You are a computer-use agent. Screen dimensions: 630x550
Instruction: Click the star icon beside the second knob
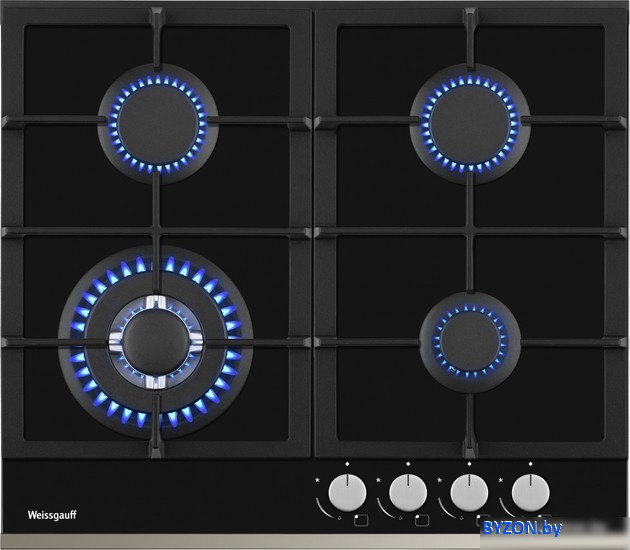379,481
